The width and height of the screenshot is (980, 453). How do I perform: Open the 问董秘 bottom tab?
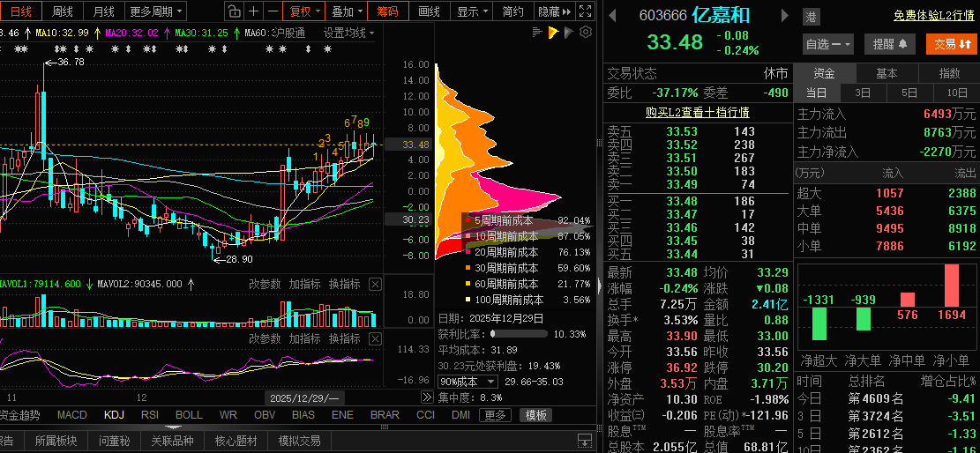114,441
